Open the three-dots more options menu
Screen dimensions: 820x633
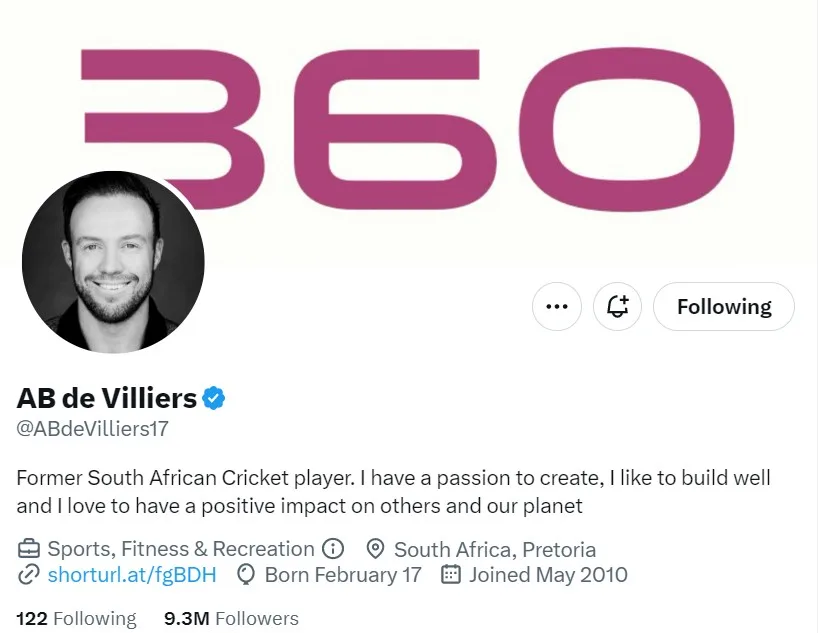point(556,307)
